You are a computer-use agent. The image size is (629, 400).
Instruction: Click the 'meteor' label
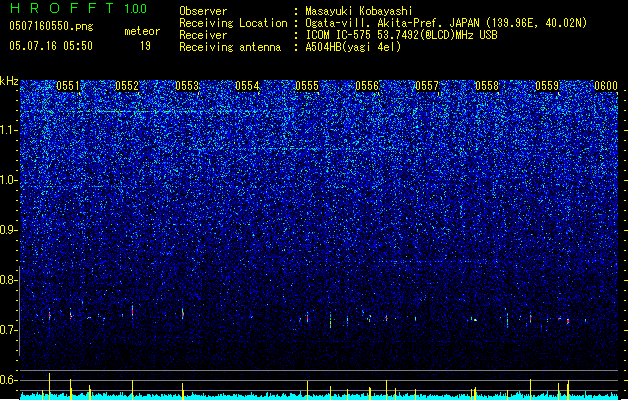142,31
